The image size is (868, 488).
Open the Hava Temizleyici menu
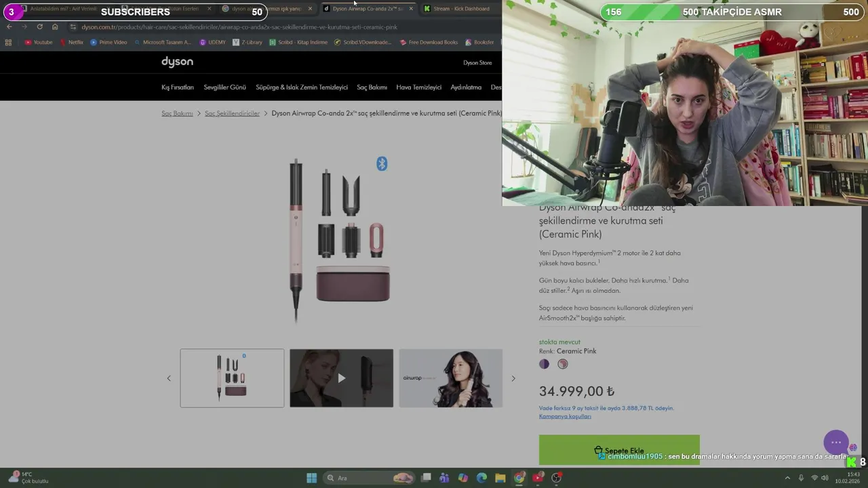point(419,87)
